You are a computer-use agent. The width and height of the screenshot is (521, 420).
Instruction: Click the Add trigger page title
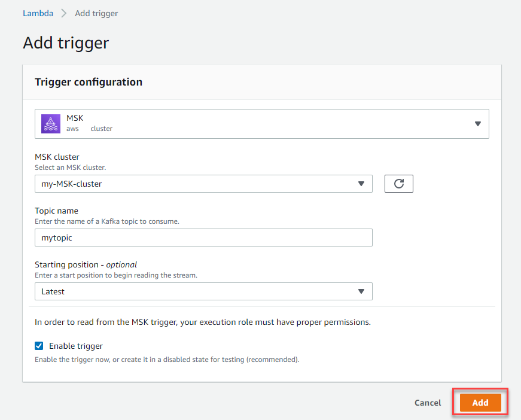66,43
